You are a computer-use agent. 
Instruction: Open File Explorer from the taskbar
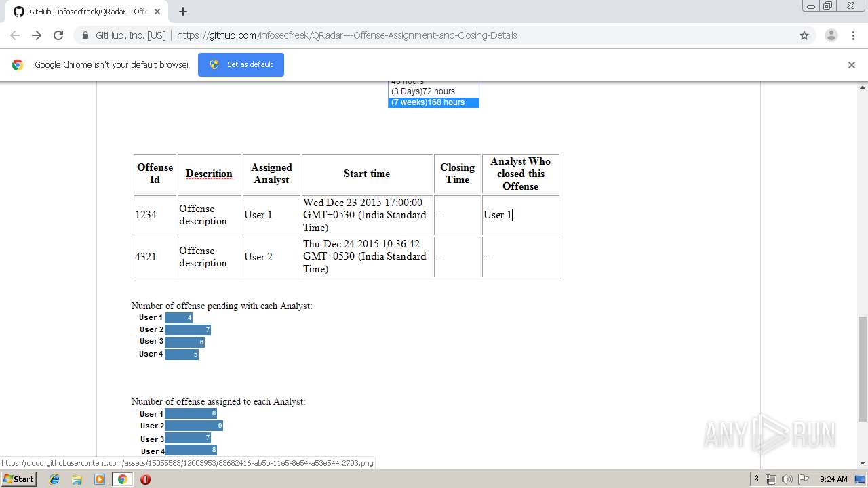click(77, 479)
